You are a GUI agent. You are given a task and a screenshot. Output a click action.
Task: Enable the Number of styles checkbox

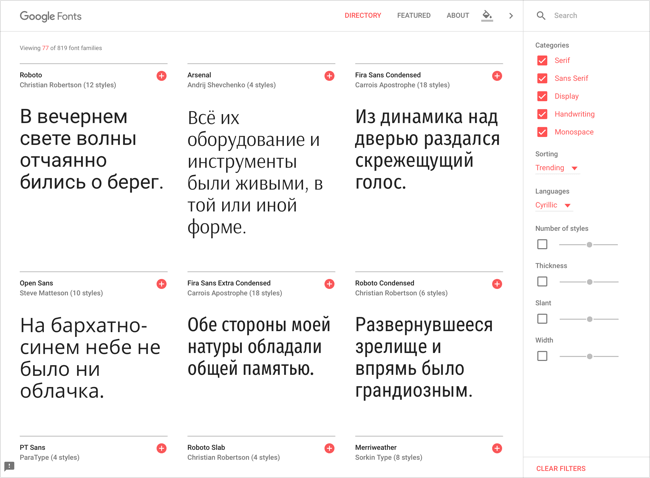point(542,244)
